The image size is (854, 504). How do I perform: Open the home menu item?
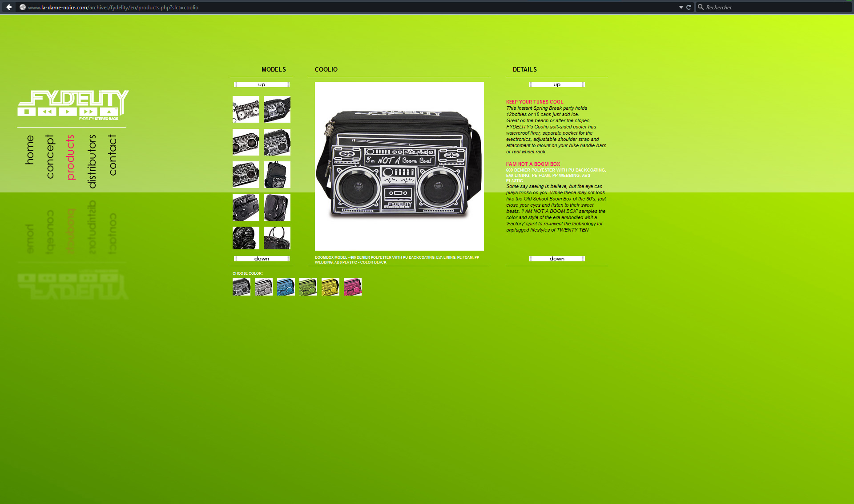[x=29, y=150]
